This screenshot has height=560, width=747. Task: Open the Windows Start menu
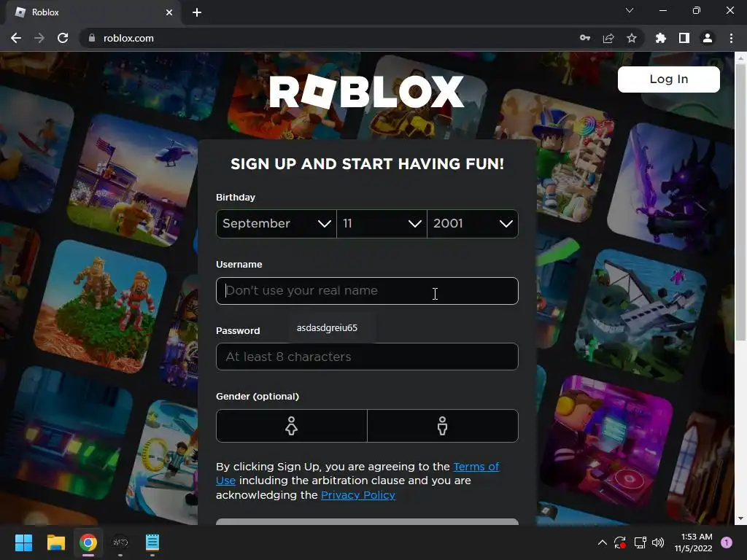click(x=23, y=542)
